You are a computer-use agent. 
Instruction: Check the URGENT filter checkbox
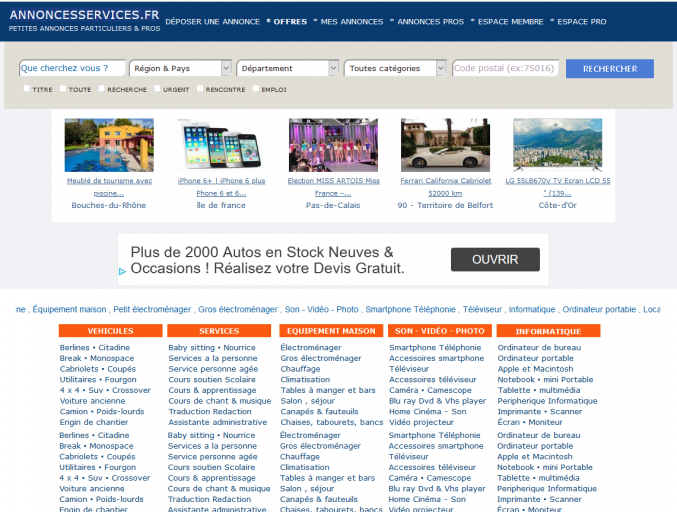coord(157,89)
